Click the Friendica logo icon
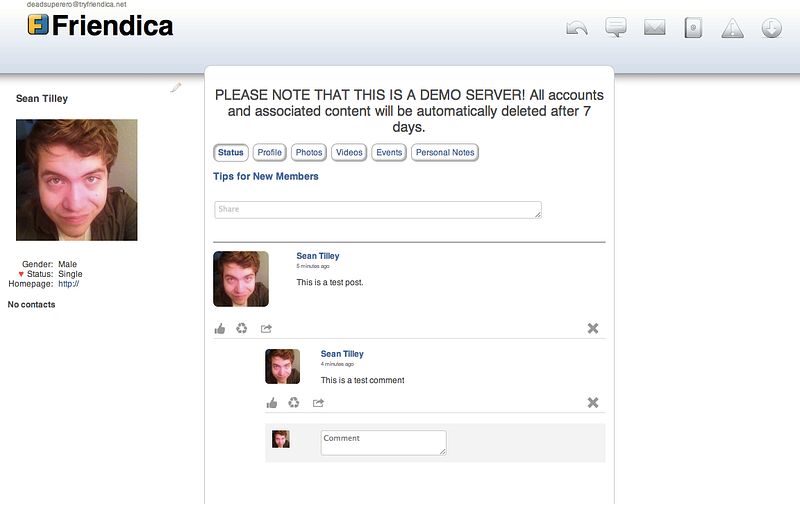The height and width of the screenshot is (517, 800). 38,24
